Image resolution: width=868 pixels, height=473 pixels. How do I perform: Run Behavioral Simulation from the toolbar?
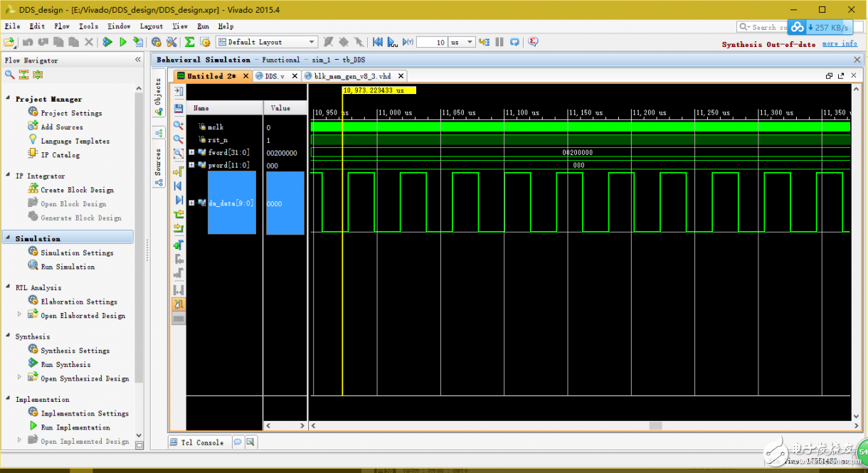point(123,41)
